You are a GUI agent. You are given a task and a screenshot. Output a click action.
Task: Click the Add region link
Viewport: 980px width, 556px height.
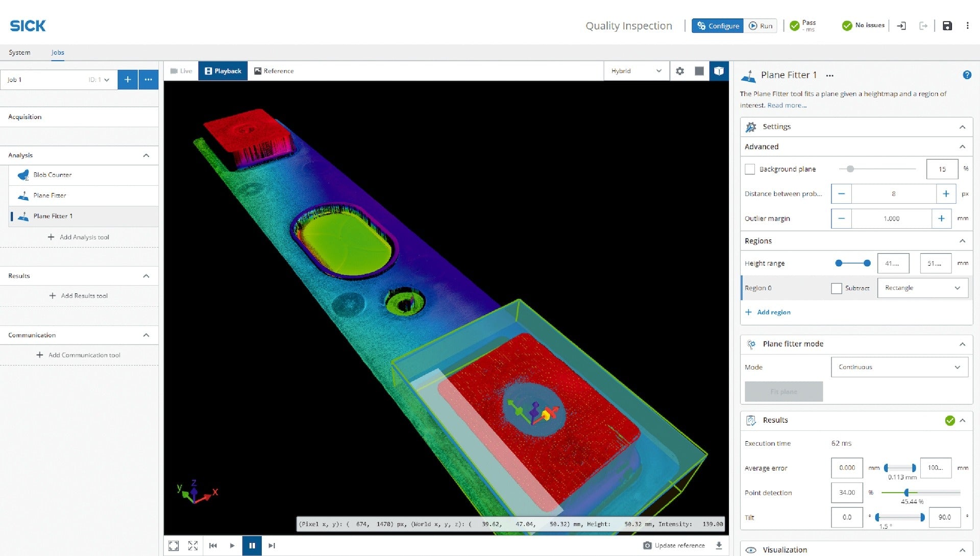(773, 312)
